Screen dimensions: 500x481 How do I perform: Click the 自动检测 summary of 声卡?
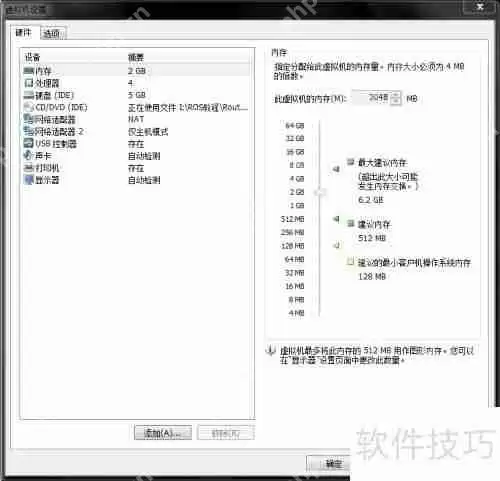(144, 156)
